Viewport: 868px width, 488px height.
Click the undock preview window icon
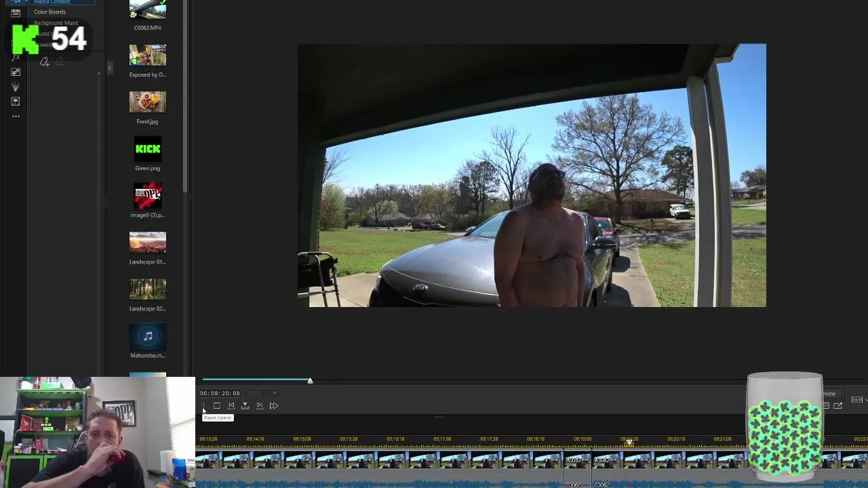click(838, 406)
